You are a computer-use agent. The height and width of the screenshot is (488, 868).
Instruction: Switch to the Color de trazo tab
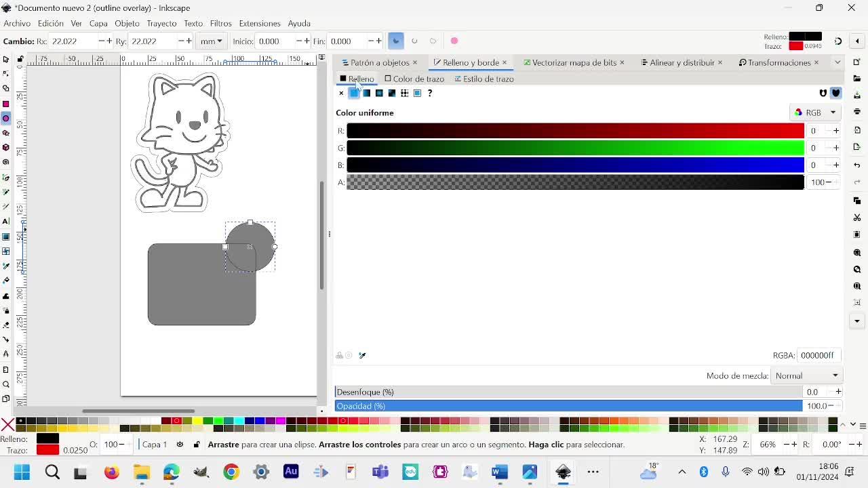pyautogui.click(x=414, y=79)
